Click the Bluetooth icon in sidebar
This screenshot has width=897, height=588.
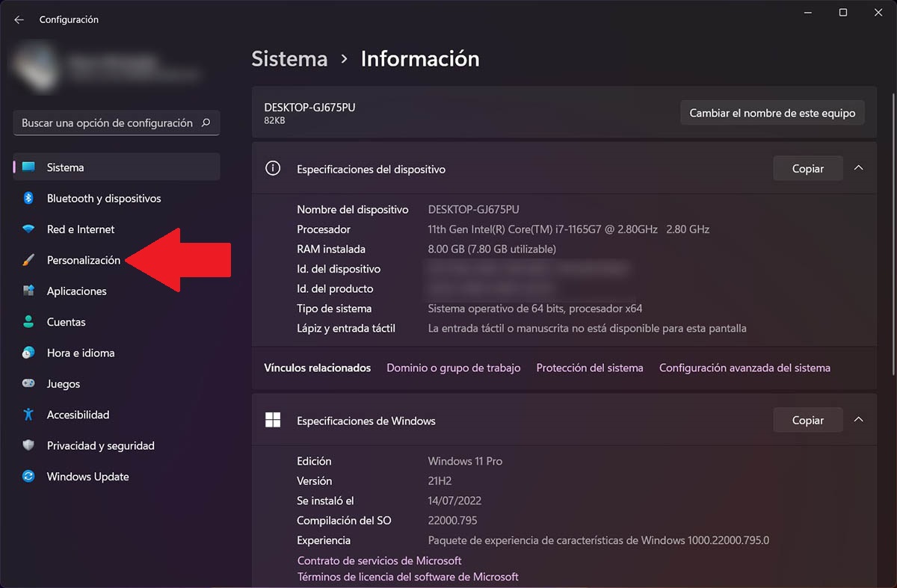[28, 198]
